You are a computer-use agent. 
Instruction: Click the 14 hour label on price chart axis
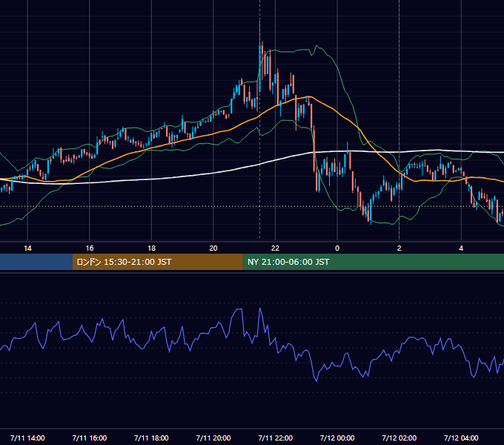[x=27, y=248]
